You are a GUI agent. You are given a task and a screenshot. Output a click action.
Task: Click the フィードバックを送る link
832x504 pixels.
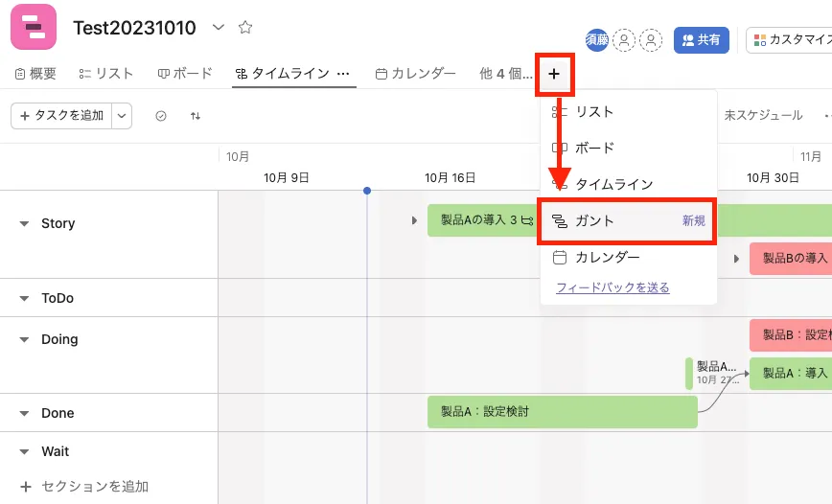[x=612, y=287]
